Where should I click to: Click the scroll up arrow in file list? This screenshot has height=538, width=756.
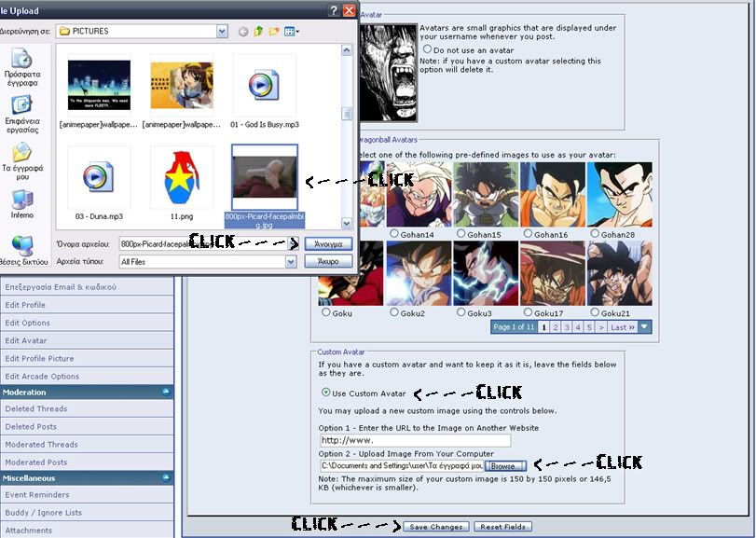point(347,50)
